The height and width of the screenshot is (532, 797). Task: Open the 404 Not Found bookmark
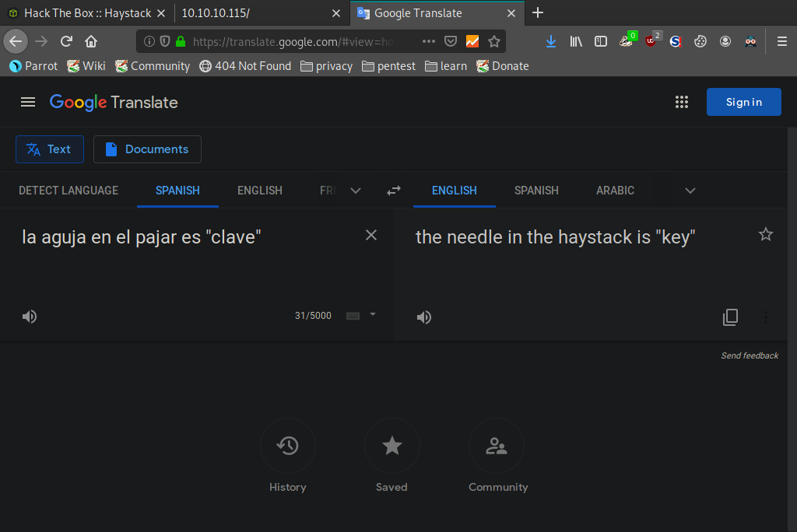(245, 66)
